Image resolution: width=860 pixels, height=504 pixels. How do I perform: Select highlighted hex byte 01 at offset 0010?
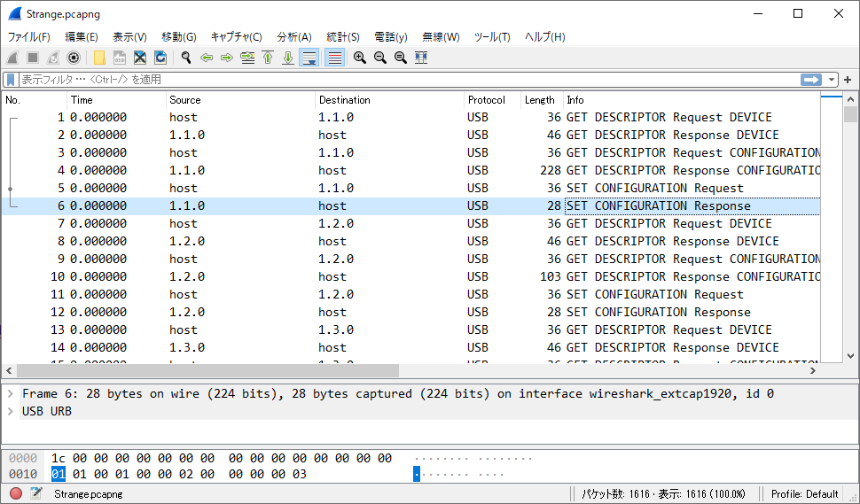[59, 474]
